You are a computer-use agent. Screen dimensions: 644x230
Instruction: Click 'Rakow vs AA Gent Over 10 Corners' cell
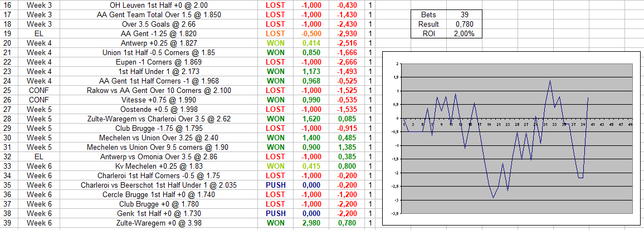(159, 90)
